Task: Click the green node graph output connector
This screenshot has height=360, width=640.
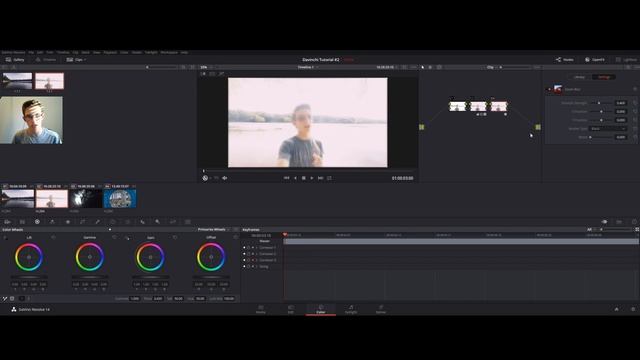Action: point(538,127)
